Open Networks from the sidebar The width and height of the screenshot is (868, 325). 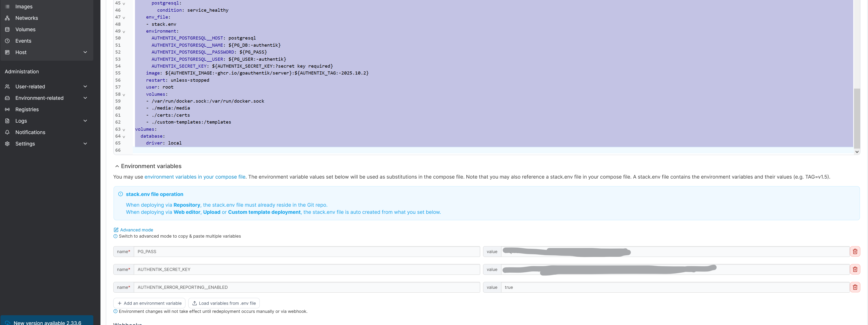(27, 18)
